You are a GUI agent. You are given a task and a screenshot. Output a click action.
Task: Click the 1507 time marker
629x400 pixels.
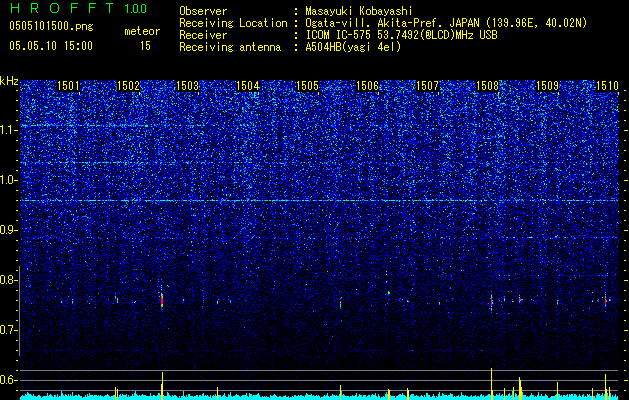click(x=428, y=86)
